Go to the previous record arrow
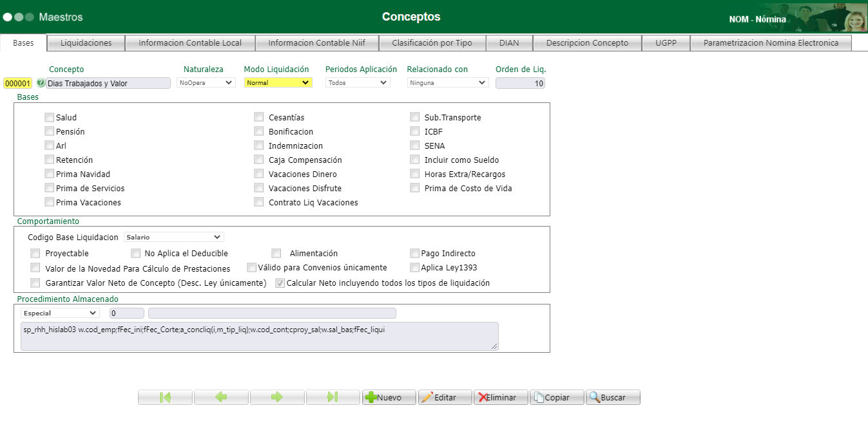 [x=221, y=397]
